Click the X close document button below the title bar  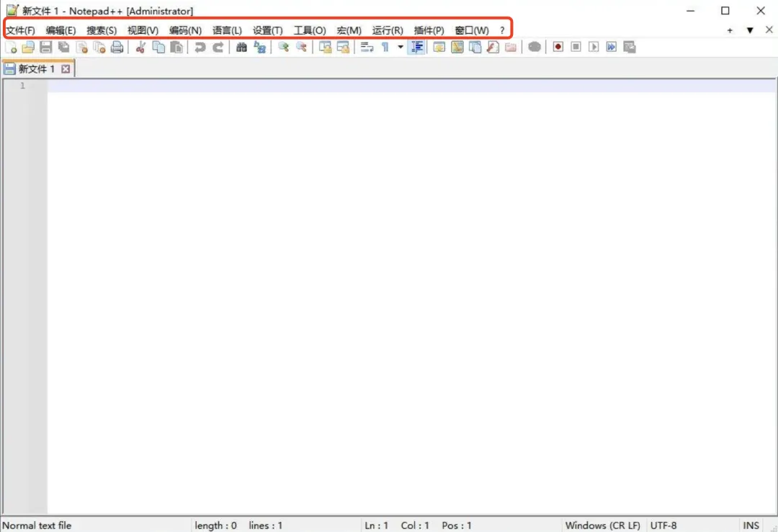(769, 30)
